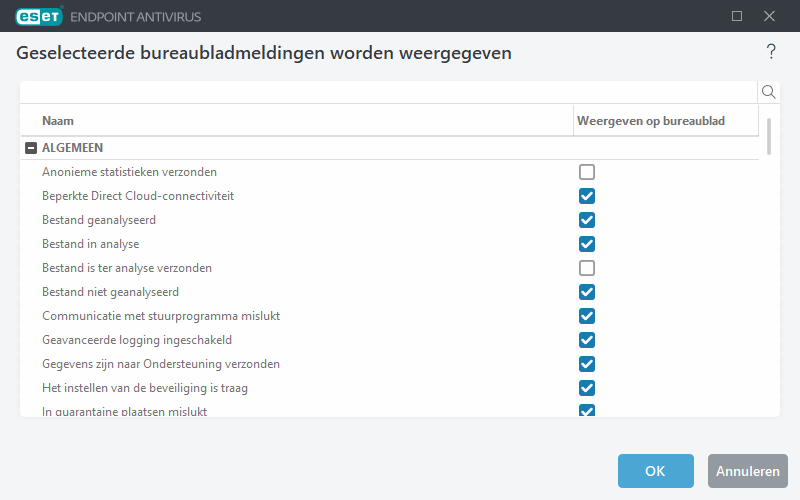Viewport: 800px width, 500px height.
Task: Click the ESET logo in title bar
Action: tap(39, 16)
